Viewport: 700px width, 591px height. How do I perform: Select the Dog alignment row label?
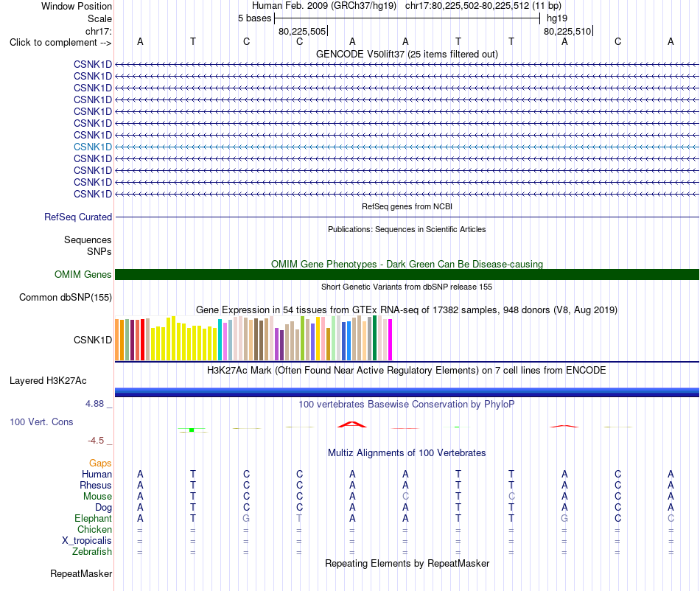(x=103, y=508)
